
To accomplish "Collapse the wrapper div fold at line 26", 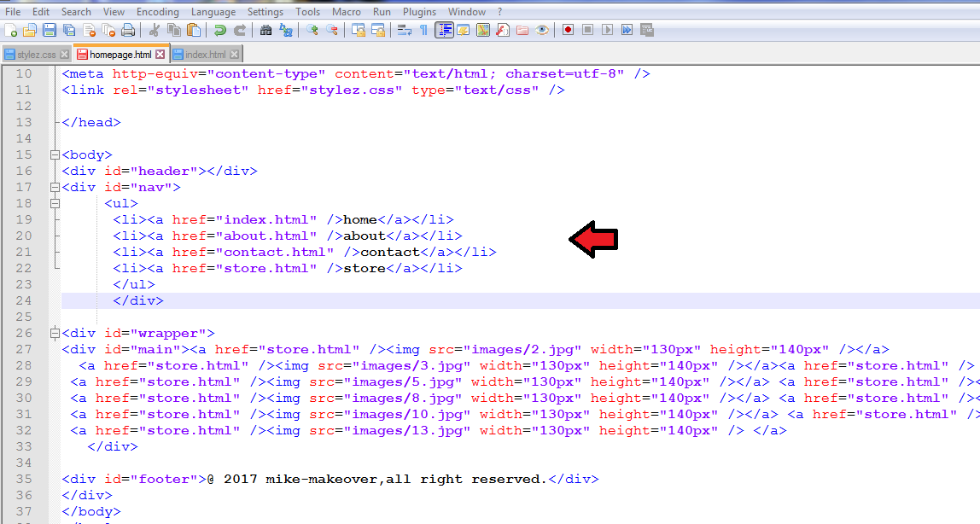I will coord(54,333).
